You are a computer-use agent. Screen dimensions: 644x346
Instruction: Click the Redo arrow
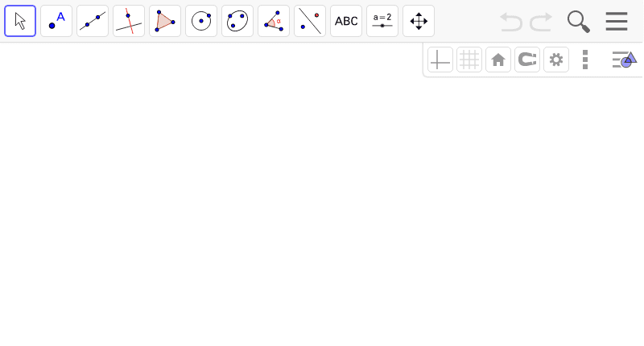540,22
